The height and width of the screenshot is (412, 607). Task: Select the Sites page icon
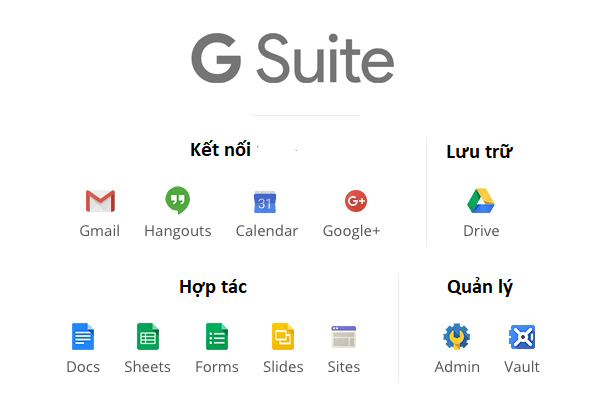click(x=343, y=337)
